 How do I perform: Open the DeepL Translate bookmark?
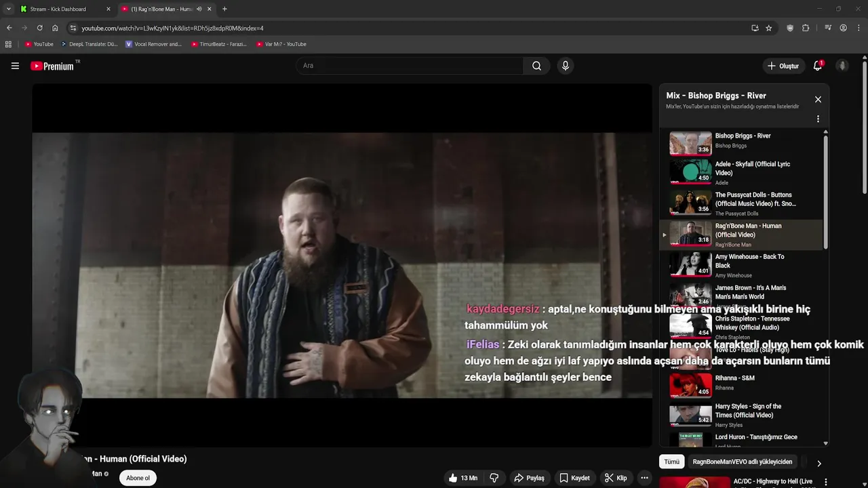point(89,44)
